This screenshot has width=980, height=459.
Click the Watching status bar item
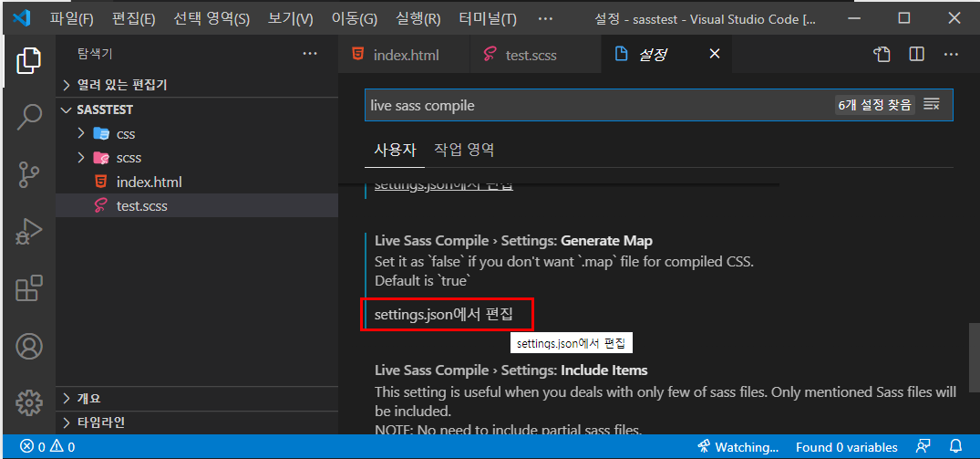click(738, 447)
